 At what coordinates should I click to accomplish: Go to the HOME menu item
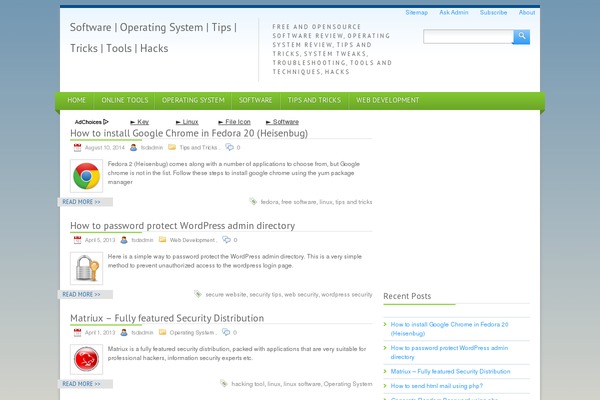coord(77,100)
